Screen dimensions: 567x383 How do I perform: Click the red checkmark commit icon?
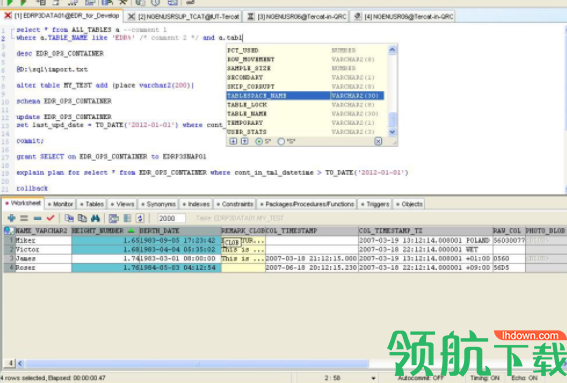click(x=50, y=218)
